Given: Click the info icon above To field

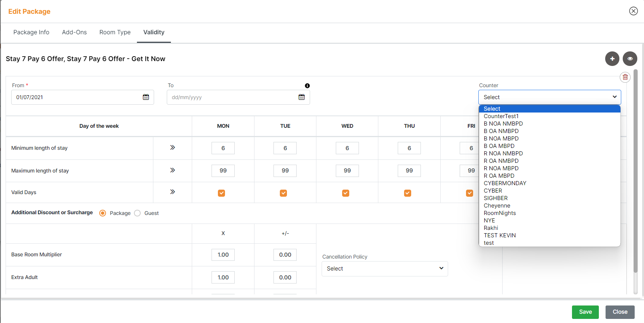Looking at the screenshot, I should coord(307,86).
